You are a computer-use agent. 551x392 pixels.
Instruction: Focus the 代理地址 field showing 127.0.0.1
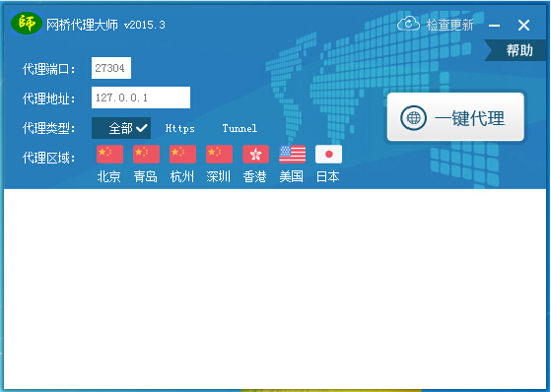(141, 98)
